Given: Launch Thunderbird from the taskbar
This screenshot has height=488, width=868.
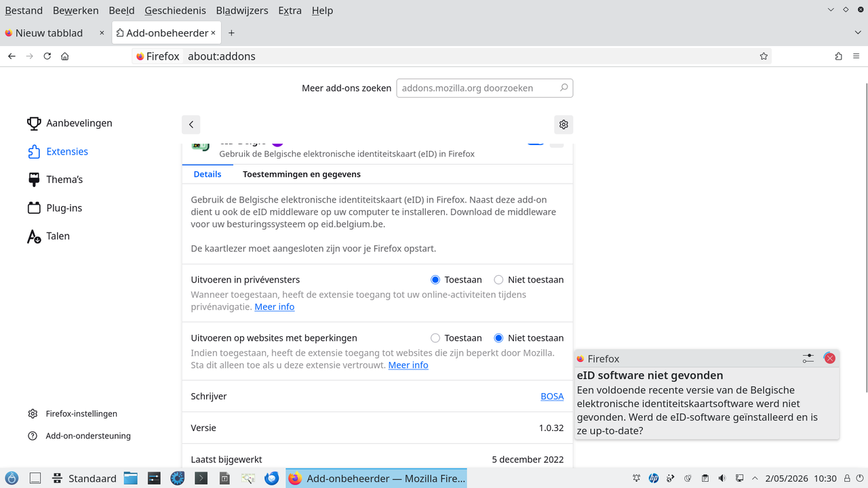Looking at the screenshot, I should click(271, 479).
